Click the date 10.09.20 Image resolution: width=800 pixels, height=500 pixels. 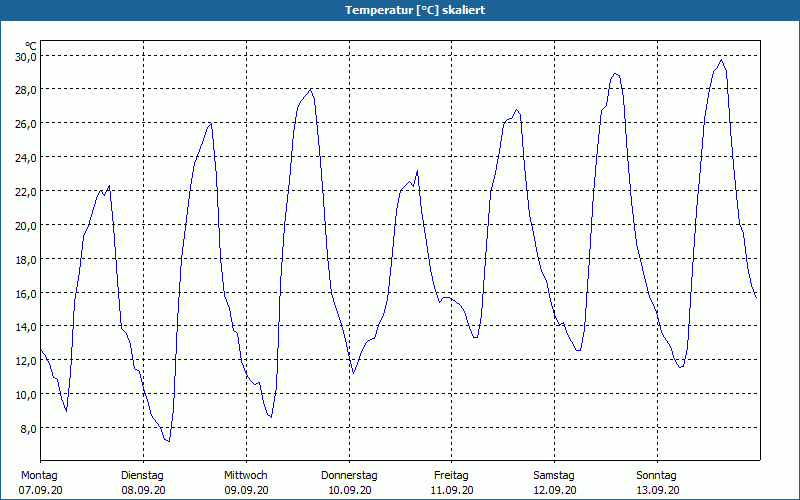(x=349, y=491)
